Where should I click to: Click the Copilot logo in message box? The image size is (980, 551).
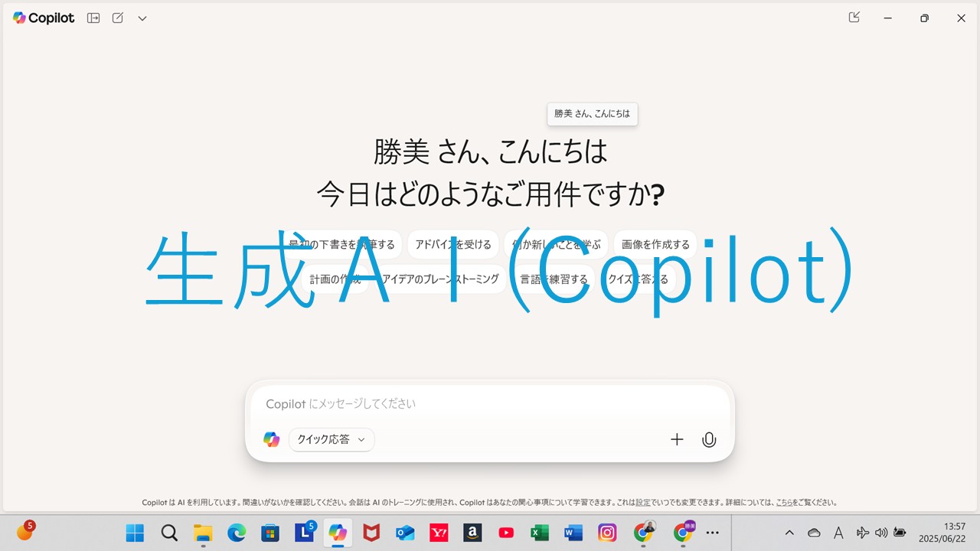[x=272, y=439]
